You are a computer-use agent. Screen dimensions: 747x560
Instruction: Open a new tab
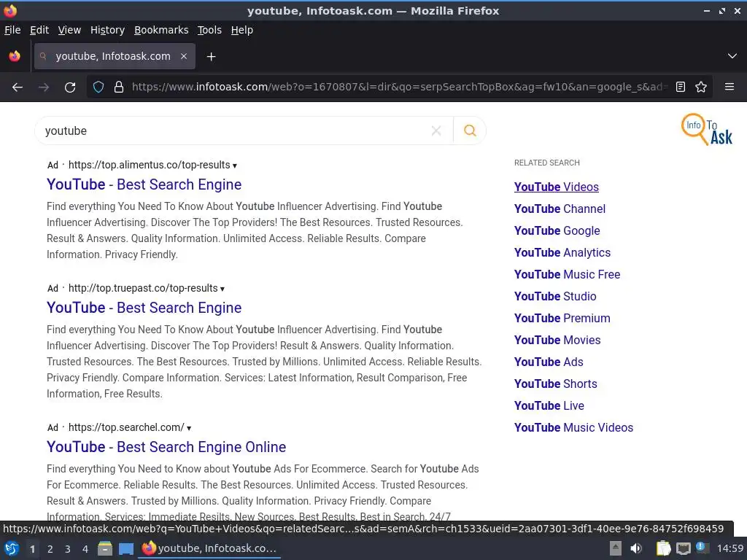(211, 57)
